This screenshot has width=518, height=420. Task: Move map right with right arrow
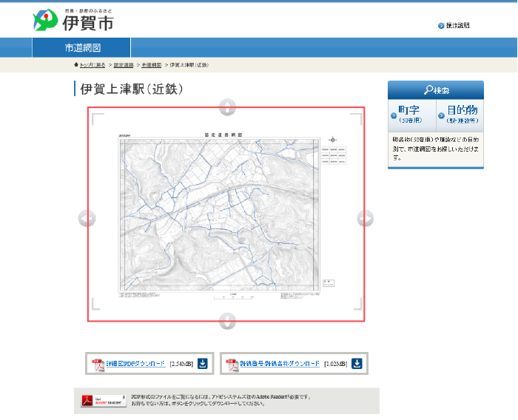click(x=366, y=218)
